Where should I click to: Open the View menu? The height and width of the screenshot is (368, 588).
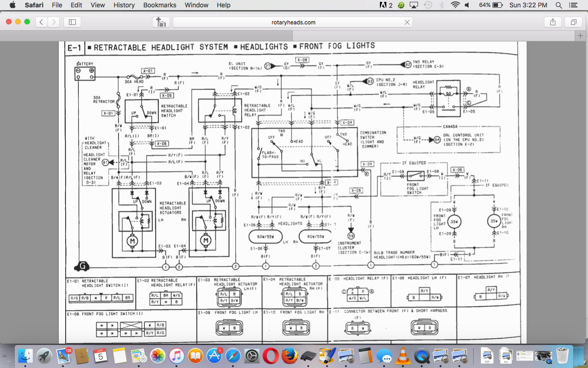point(97,5)
